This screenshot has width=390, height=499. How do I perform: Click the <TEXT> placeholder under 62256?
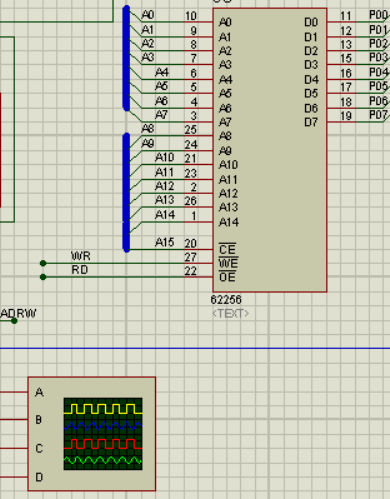tap(230, 313)
